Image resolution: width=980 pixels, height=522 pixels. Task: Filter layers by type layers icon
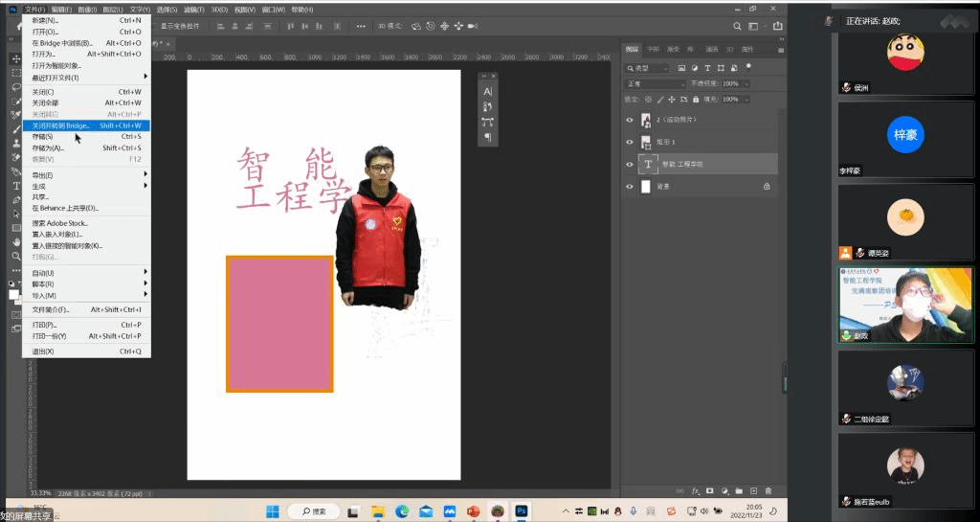[x=709, y=69]
